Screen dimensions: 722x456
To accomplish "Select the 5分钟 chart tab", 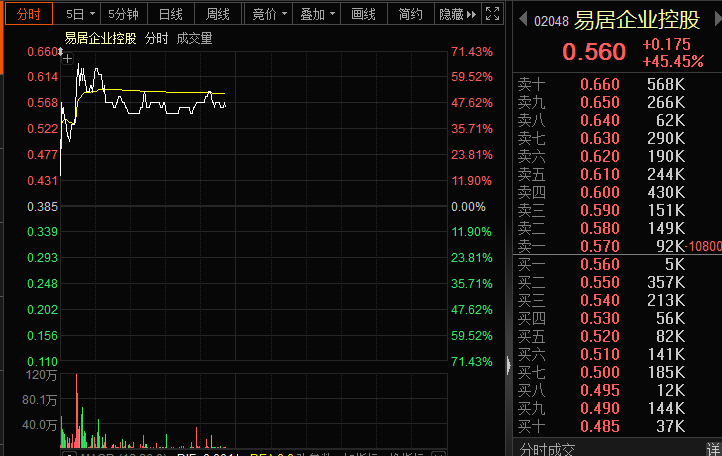I will tap(124, 14).
